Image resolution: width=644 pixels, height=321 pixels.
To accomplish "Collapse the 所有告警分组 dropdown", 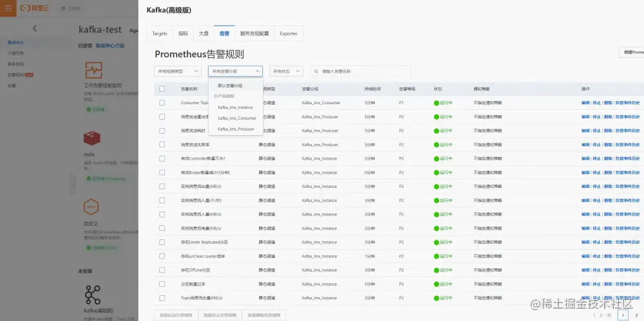I will (x=235, y=71).
